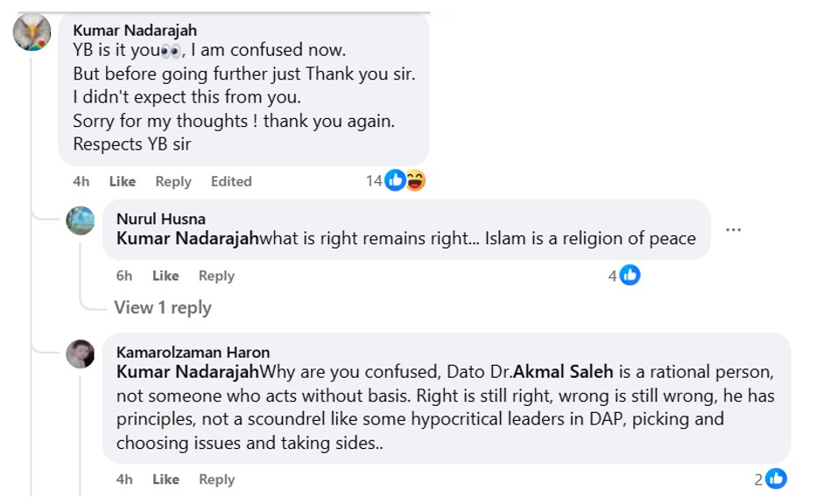Reply to Nurul Husna's comment

coord(216,276)
